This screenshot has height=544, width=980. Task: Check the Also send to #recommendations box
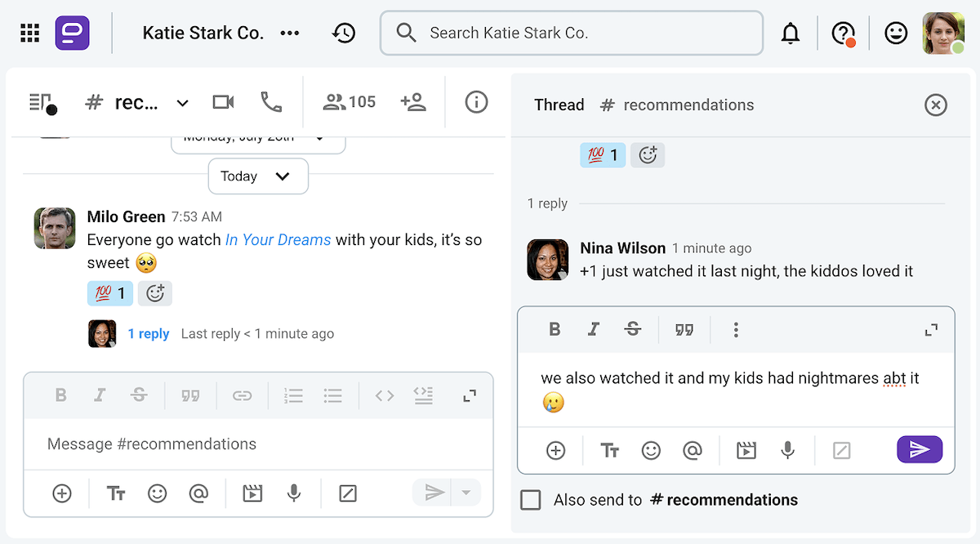click(x=530, y=499)
